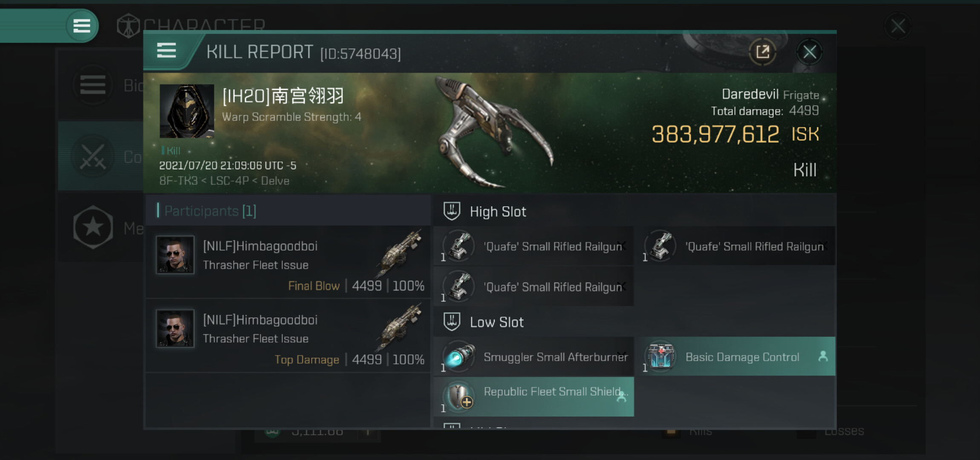Viewport: 980px width, 460px height.
Task: Select the Smuggler Small Afterburner module icon
Action: (x=458, y=356)
